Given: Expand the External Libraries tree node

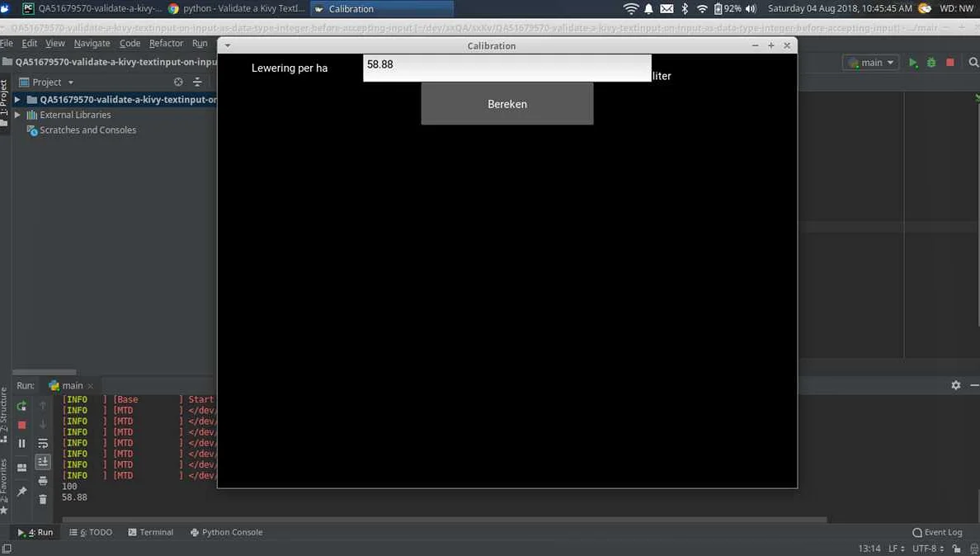Looking at the screenshot, I should click(x=17, y=115).
